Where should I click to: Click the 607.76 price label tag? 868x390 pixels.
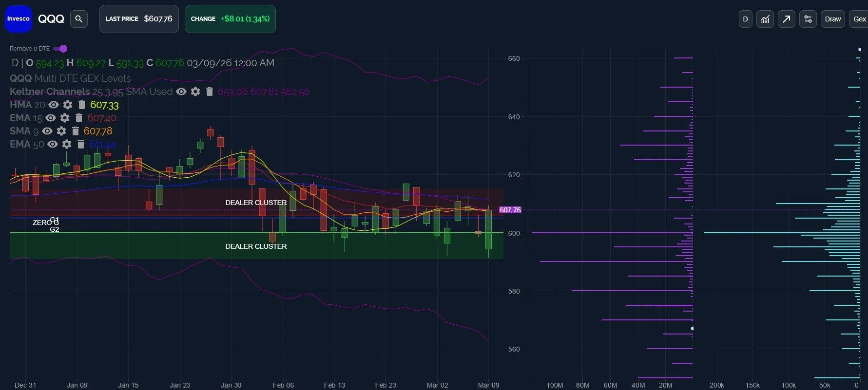[x=510, y=210]
